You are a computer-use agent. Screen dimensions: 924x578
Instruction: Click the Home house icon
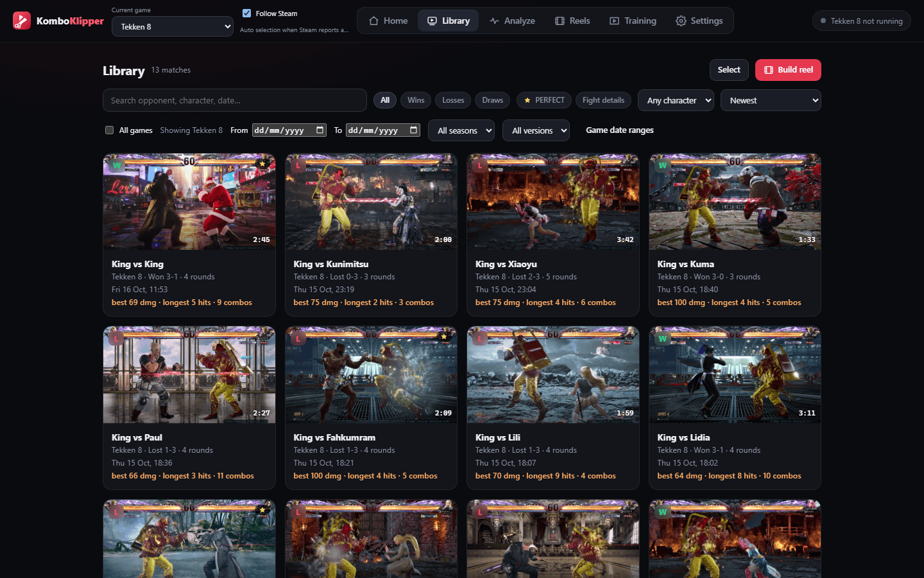(x=373, y=21)
